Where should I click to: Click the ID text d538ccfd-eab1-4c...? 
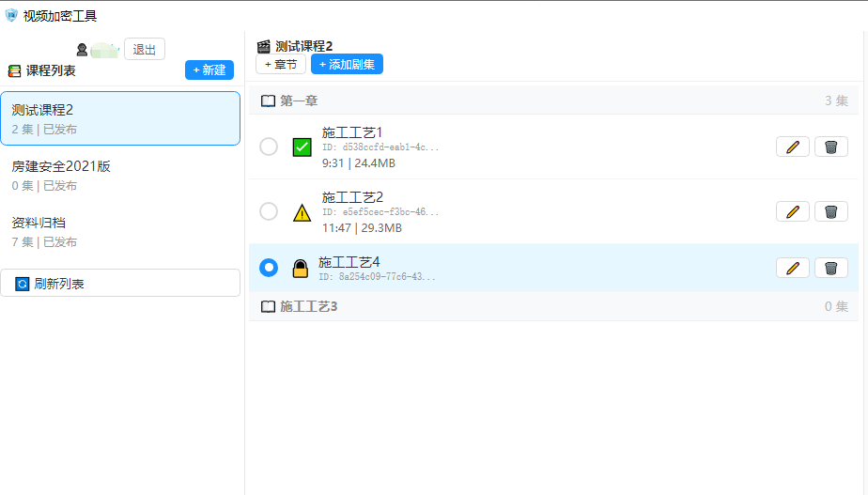pyautogui.click(x=380, y=147)
